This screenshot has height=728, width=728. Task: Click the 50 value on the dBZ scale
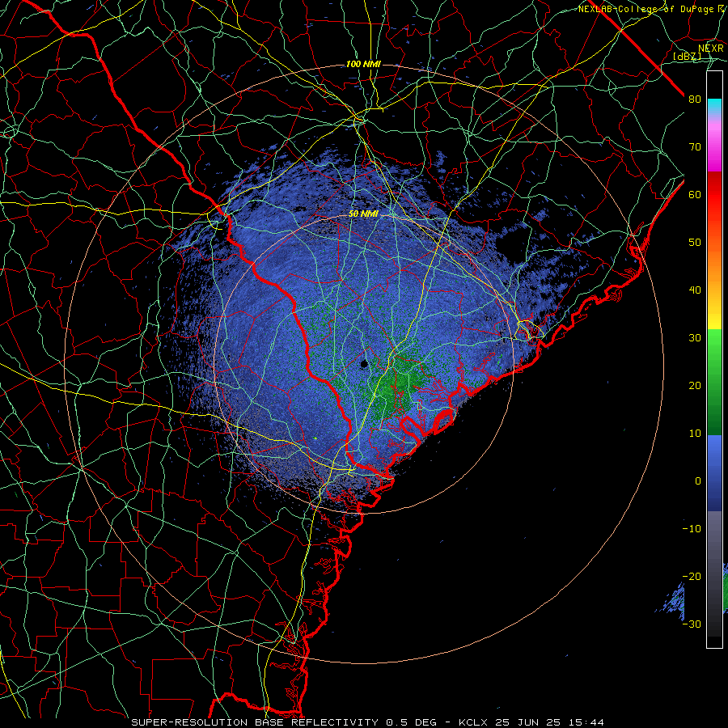(695, 243)
